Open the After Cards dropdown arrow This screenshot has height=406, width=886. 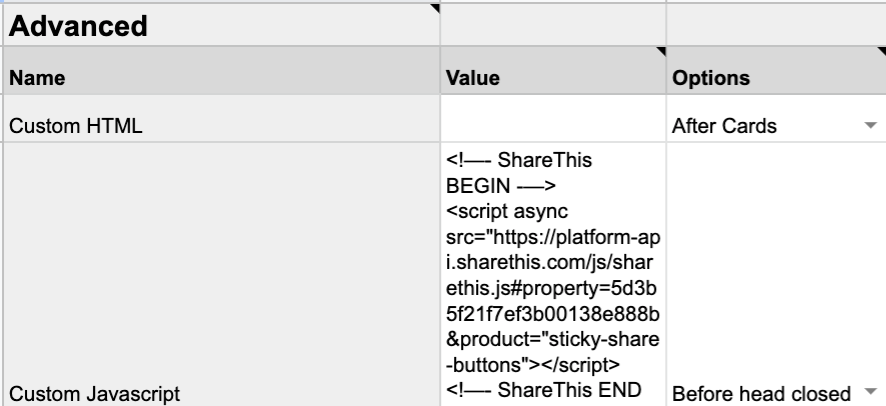pos(870,126)
